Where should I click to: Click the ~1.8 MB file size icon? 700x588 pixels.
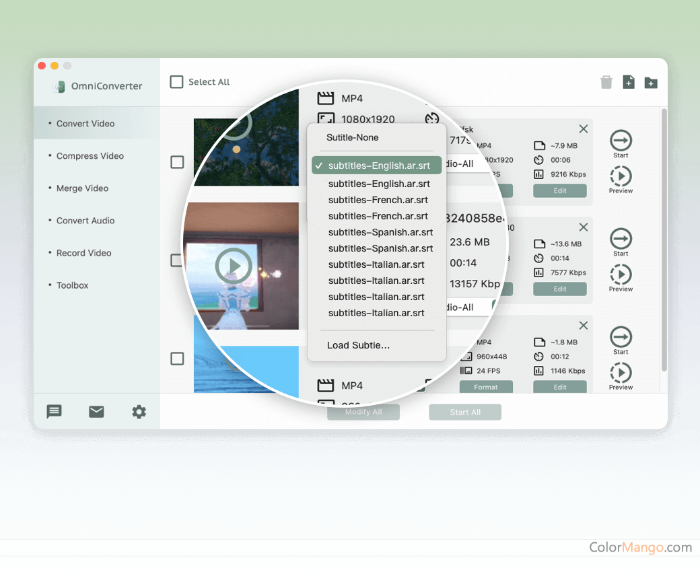coord(539,342)
